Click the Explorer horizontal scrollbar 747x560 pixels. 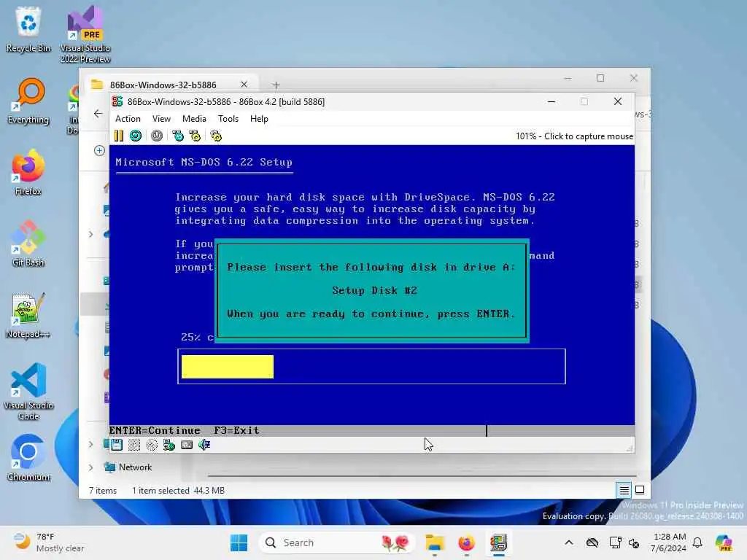click(422, 475)
